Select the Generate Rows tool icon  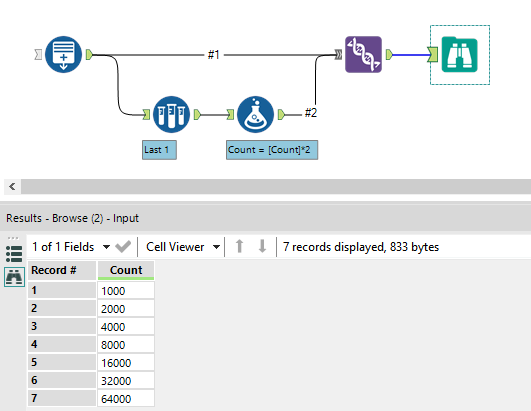tap(63, 54)
